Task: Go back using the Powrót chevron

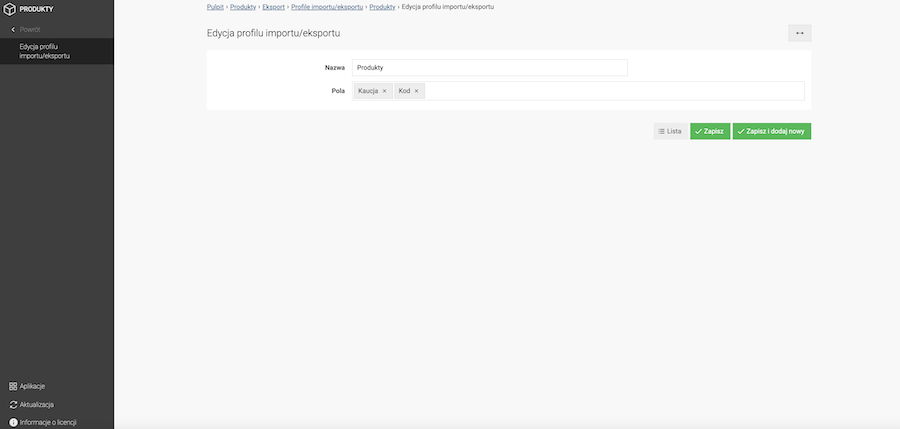Action: pyautogui.click(x=12, y=29)
